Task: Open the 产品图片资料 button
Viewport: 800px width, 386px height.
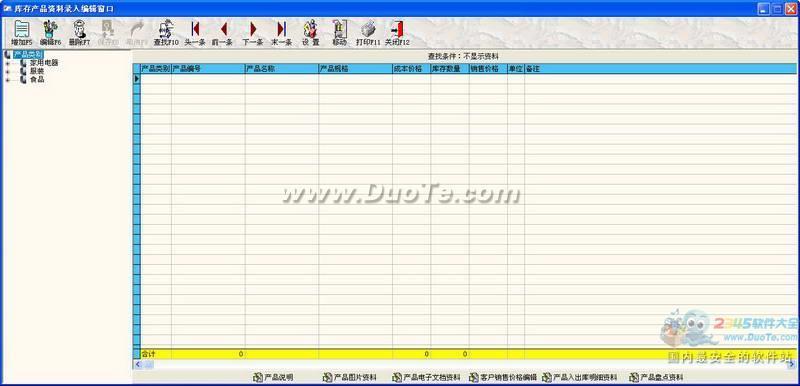Action: tap(349, 377)
